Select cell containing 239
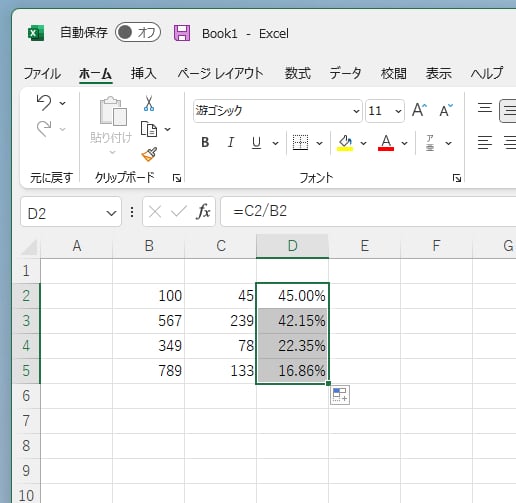Viewport: 516px width, 503px height. (x=220, y=321)
